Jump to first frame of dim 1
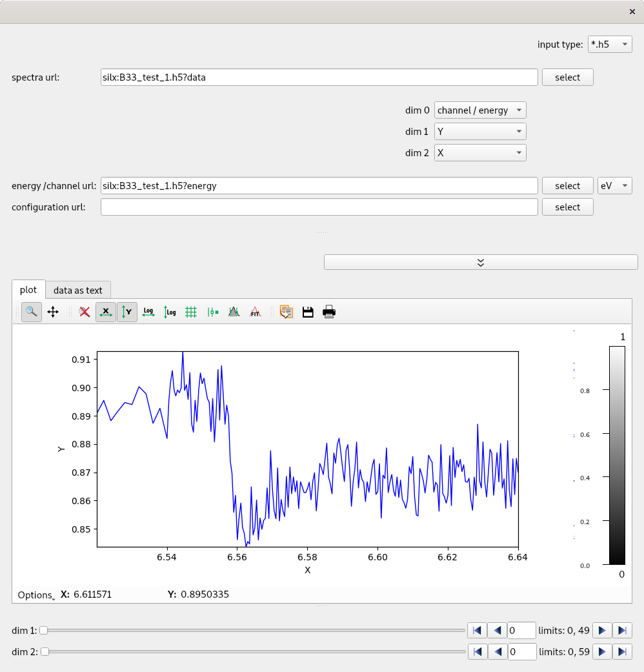The height and width of the screenshot is (672, 644). point(477,631)
